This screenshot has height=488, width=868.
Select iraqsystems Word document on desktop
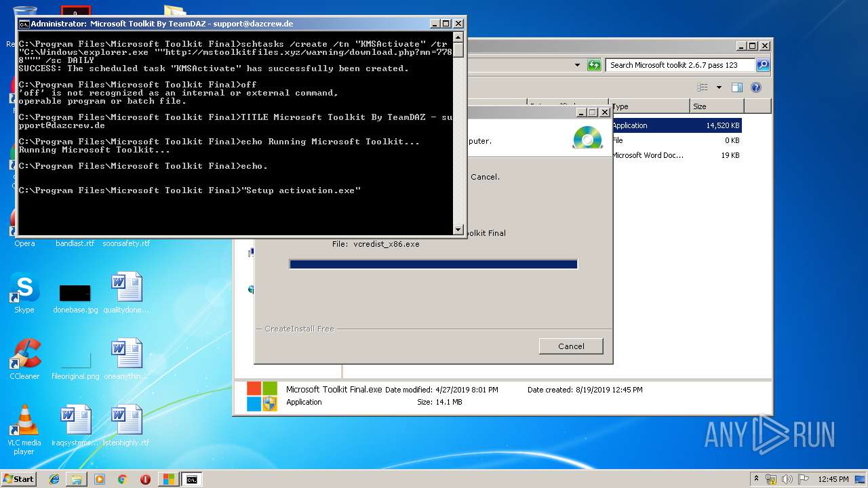coord(75,426)
